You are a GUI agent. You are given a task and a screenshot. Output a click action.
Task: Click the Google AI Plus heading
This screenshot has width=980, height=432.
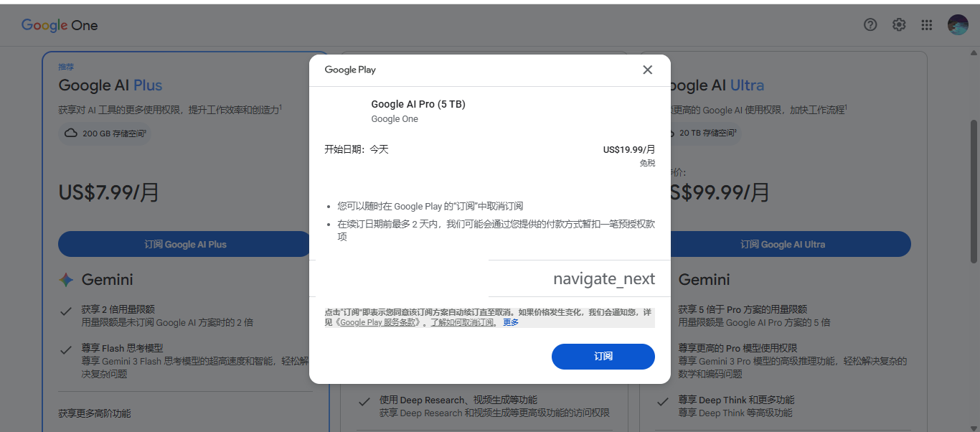tap(110, 85)
